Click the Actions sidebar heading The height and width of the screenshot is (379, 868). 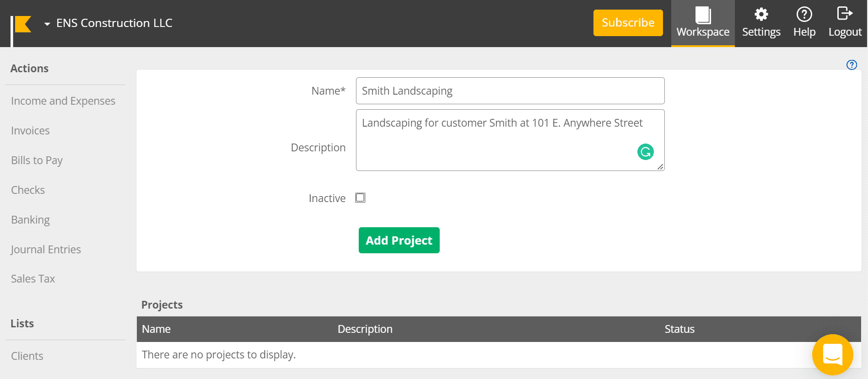29,69
